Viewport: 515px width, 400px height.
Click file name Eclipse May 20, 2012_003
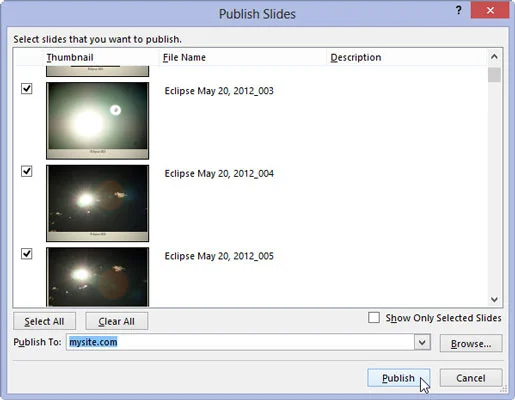tap(219, 91)
